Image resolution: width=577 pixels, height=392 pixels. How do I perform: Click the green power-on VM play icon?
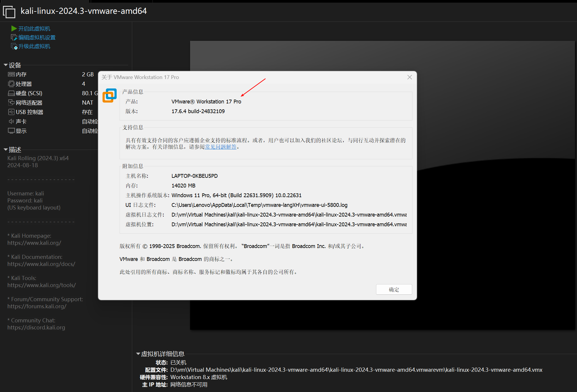14,29
